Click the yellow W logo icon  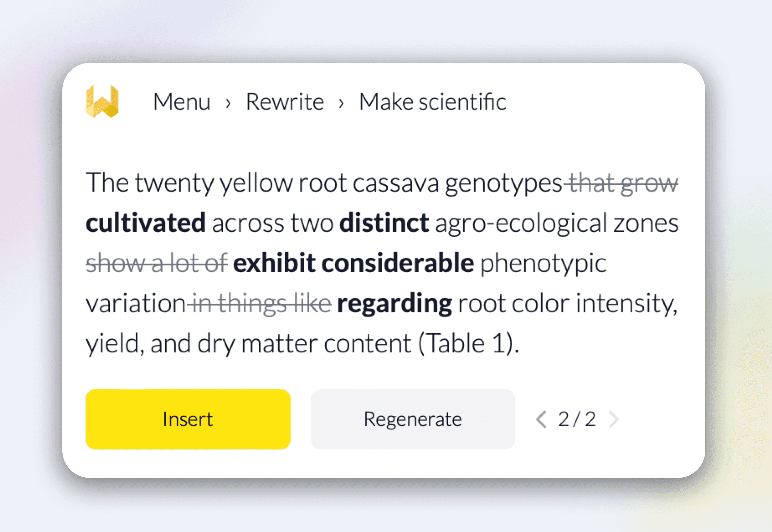pyautogui.click(x=102, y=101)
